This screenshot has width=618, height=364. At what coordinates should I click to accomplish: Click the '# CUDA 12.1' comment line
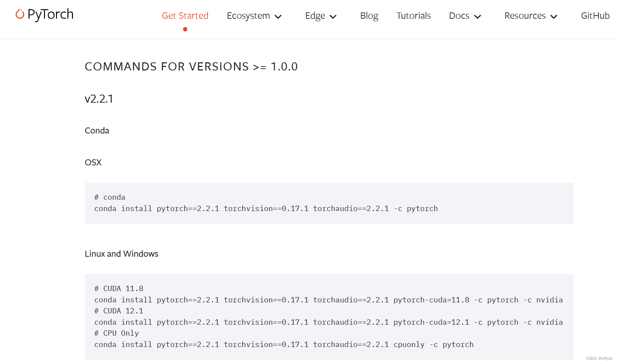coord(119,311)
